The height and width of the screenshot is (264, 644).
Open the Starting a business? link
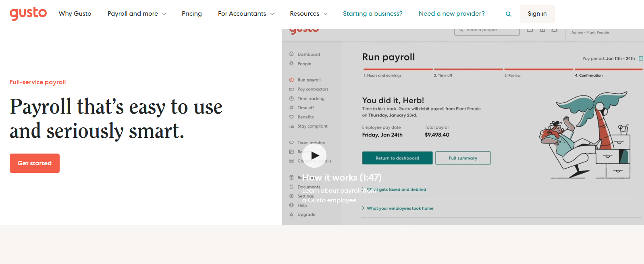pyautogui.click(x=373, y=14)
